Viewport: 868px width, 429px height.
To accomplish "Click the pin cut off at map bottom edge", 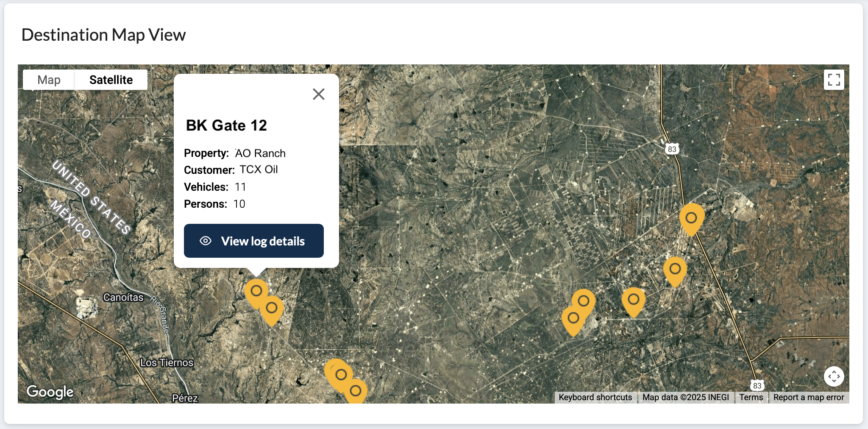I will coord(356,391).
